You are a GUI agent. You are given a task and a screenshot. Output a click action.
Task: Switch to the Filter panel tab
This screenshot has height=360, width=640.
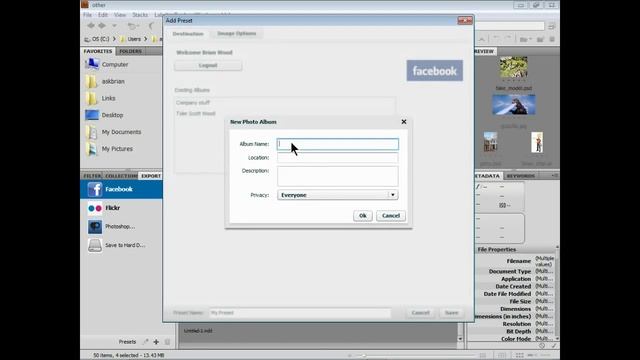[x=92, y=176]
